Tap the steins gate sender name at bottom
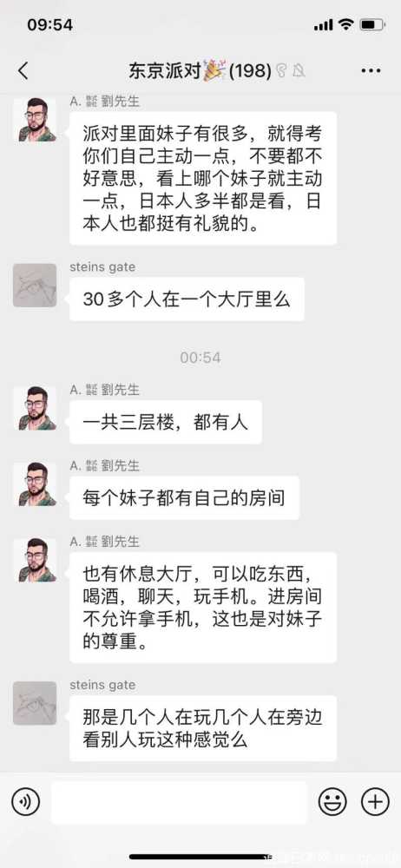 click(102, 686)
